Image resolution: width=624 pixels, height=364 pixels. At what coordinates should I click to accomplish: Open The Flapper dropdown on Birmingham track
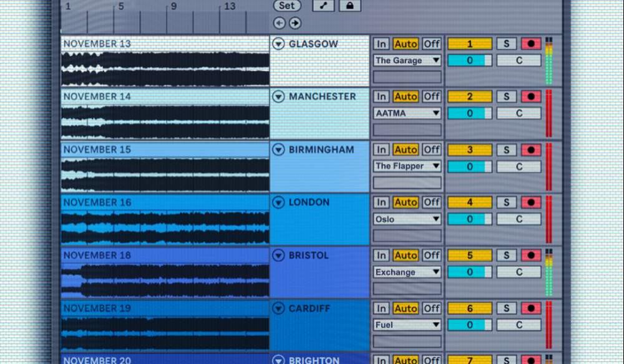[407, 166]
